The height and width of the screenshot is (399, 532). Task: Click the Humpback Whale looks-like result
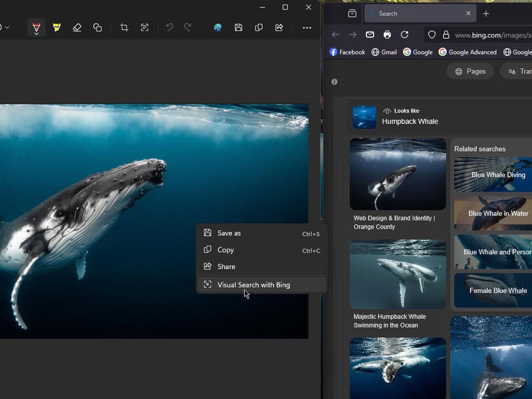tap(410, 121)
